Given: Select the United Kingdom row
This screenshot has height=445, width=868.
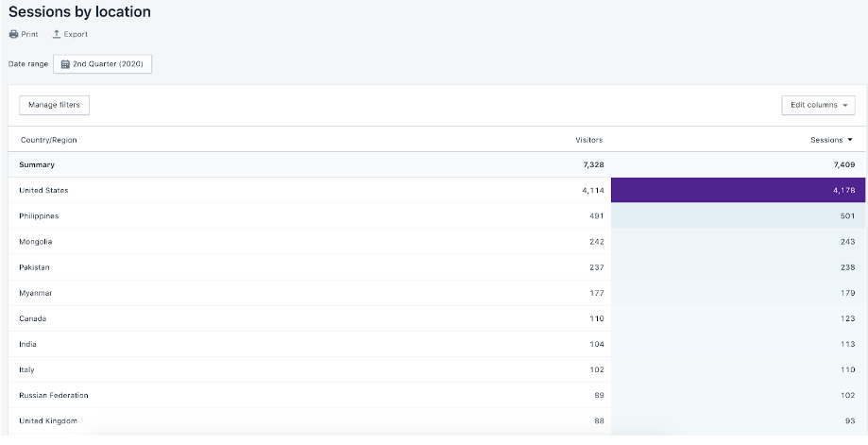Looking at the screenshot, I should 437,421.
